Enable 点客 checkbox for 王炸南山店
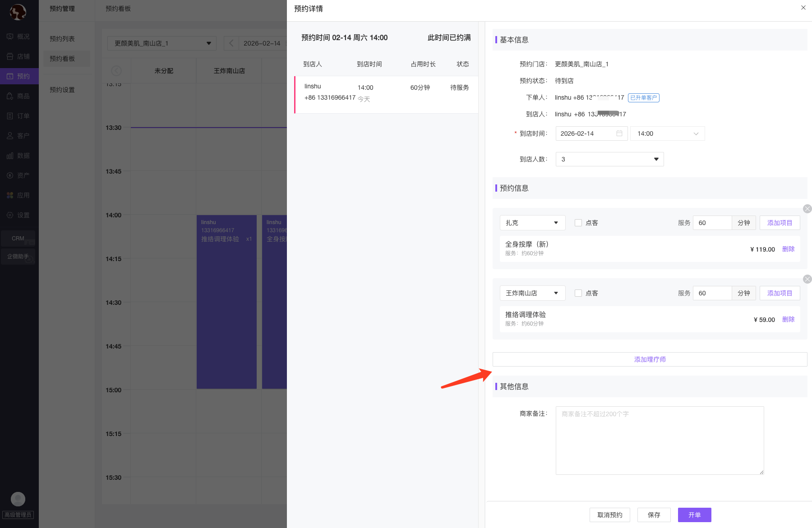Image resolution: width=812 pixels, height=528 pixels. coord(578,293)
